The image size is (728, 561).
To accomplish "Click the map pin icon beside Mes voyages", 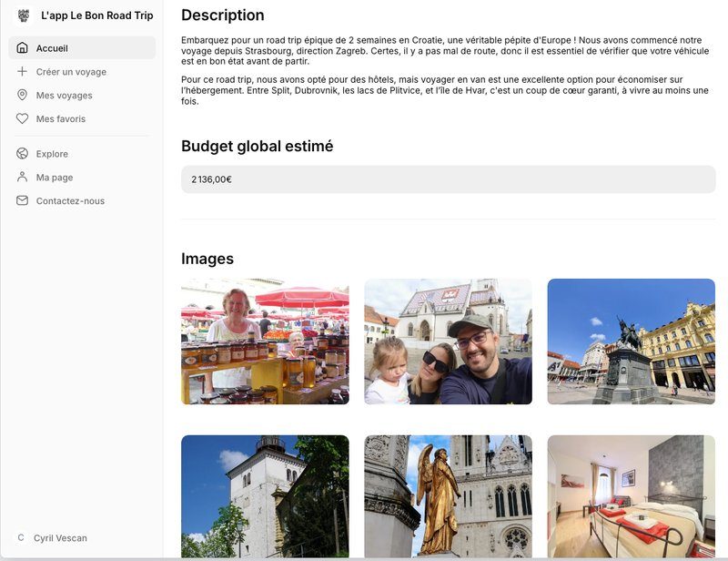I will [22, 95].
